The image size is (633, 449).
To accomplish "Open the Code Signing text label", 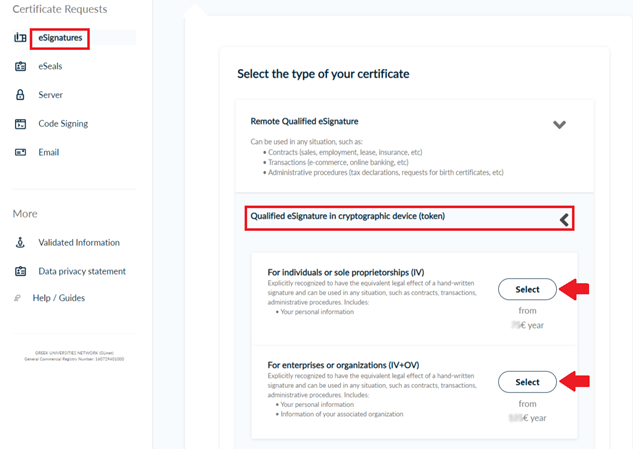I will 63,124.
